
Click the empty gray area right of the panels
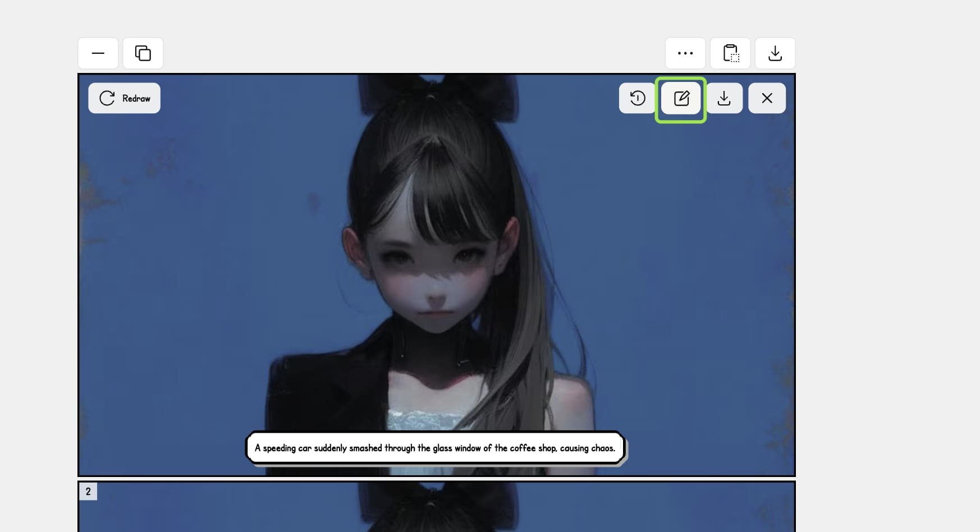click(887, 281)
